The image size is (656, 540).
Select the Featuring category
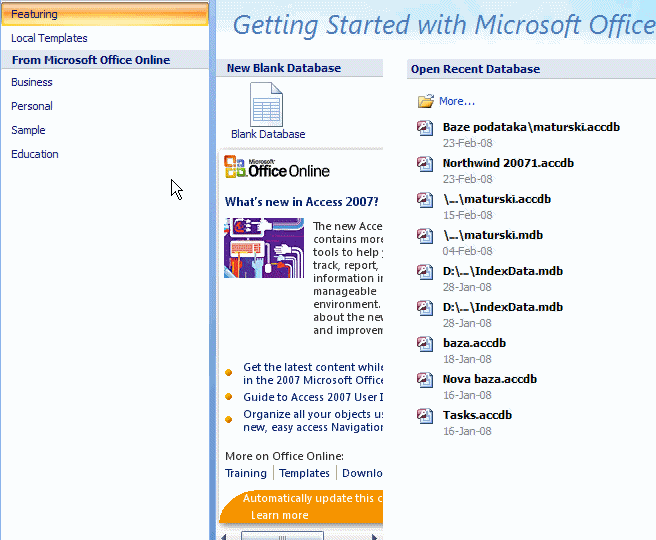[105, 14]
